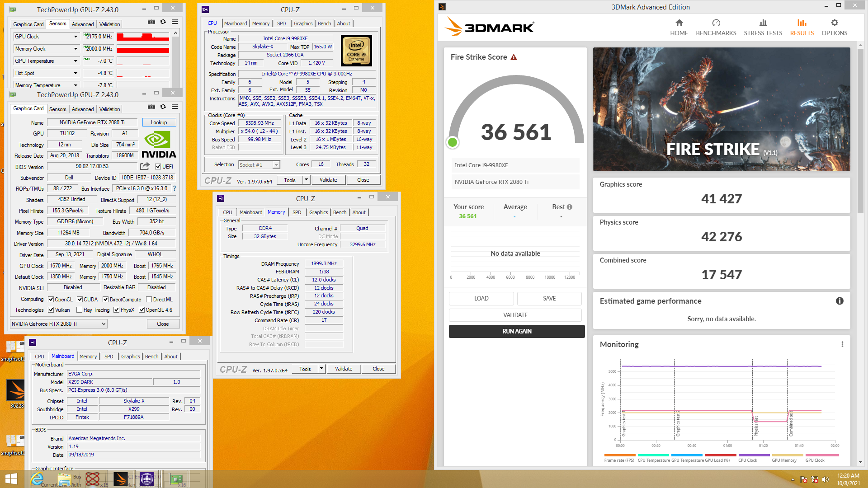The width and height of the screenshot is (868, 488).
Task: Click the Fire Strike artwork thumbnail
Action: click(x=722, y=109)
